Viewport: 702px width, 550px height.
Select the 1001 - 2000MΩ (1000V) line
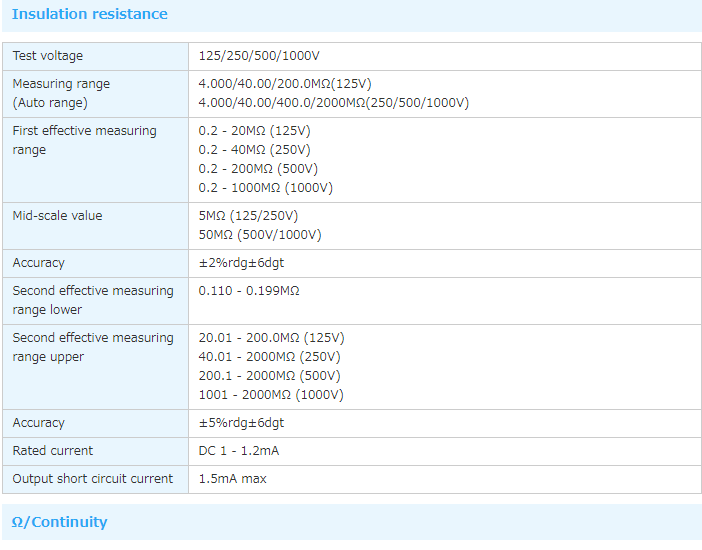pos(271,395)
